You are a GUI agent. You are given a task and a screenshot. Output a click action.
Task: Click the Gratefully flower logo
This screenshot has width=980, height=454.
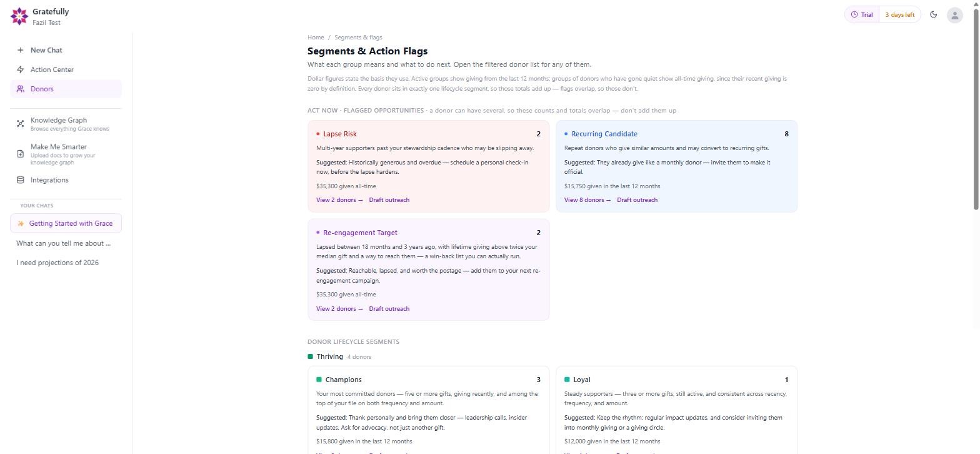click(x=19, y=16)
